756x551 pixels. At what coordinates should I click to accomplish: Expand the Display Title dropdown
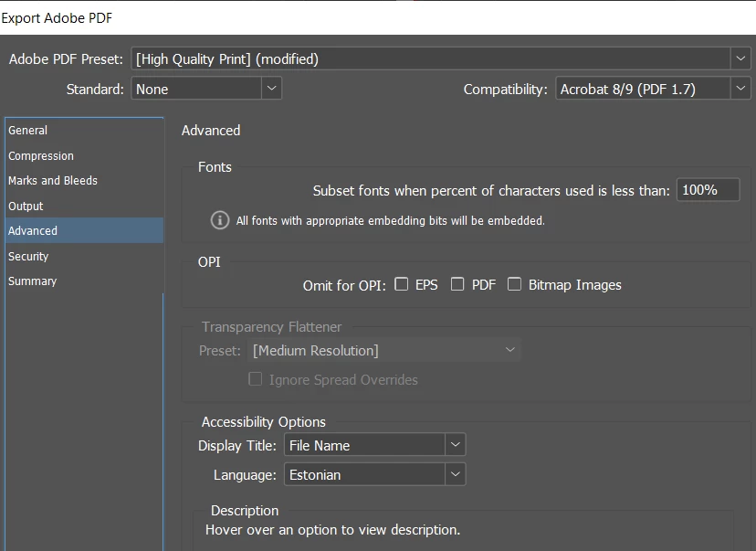(x=455, y=445)
